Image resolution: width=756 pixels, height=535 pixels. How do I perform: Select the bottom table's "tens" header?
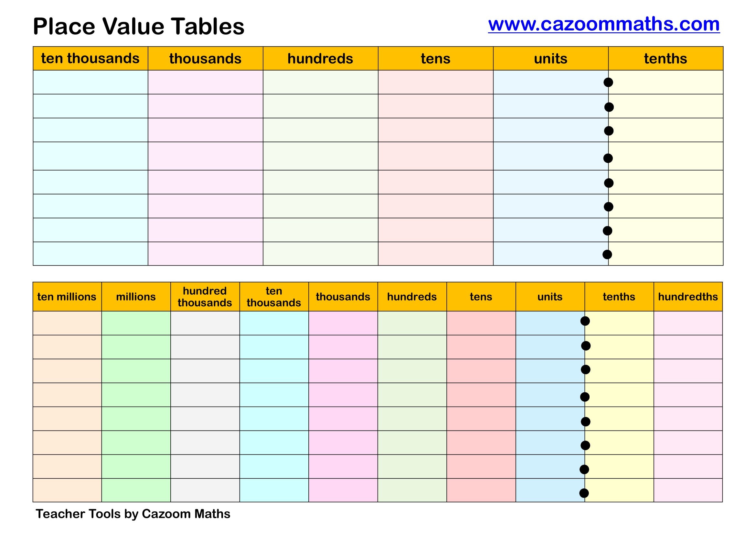coord(481,297)
